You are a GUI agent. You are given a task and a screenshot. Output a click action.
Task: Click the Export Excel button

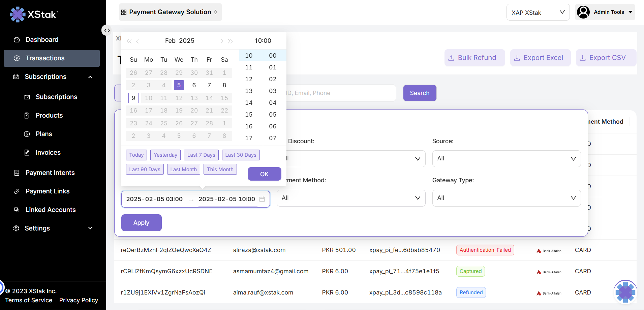(x=540, y=58)
